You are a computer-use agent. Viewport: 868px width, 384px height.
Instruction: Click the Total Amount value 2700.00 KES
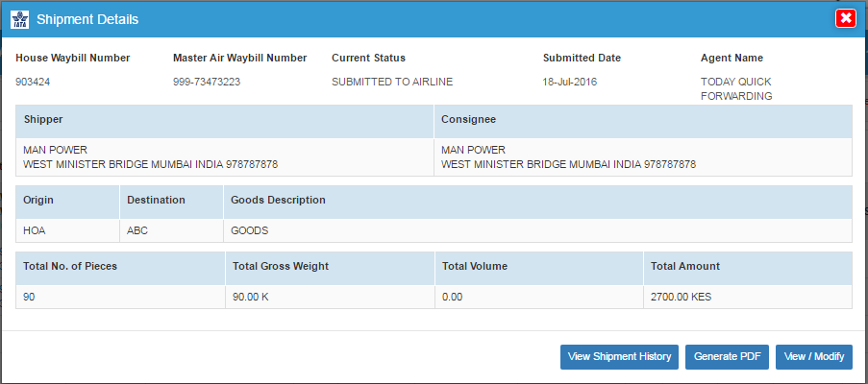(x=681, y=298)
